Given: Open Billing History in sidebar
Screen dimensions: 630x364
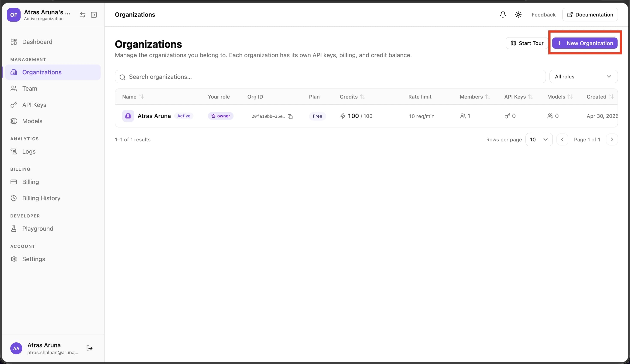Looking at the screenshot, I should (x=53, y=198).
